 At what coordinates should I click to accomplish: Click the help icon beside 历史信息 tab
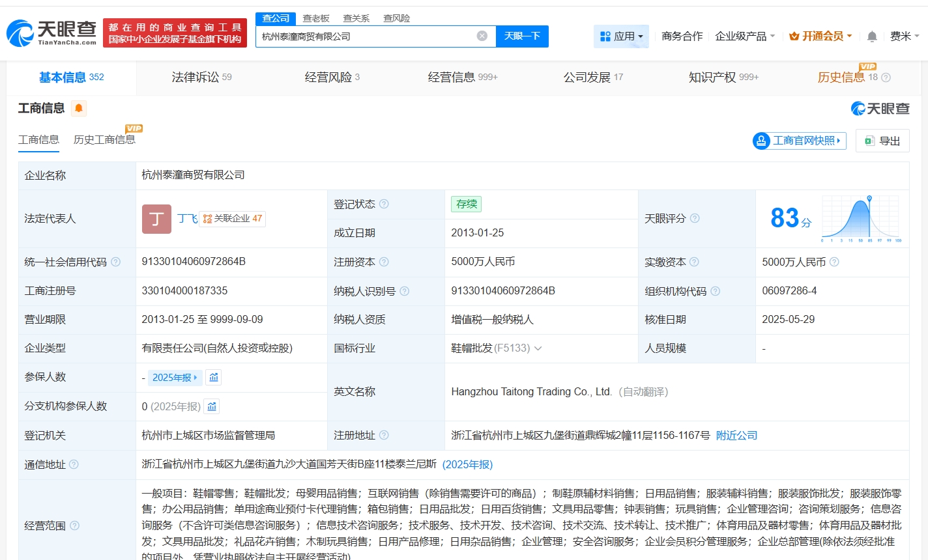[886, 77]
